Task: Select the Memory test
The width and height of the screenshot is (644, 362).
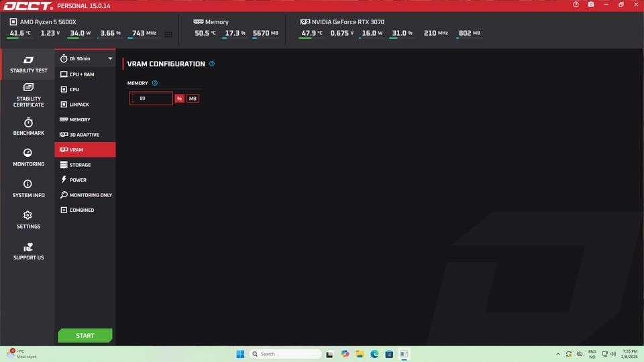Action: tap(85, 119)
